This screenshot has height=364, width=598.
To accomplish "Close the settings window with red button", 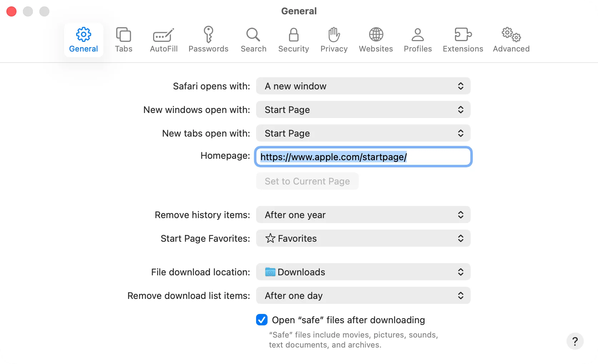I will click(11, 11).
